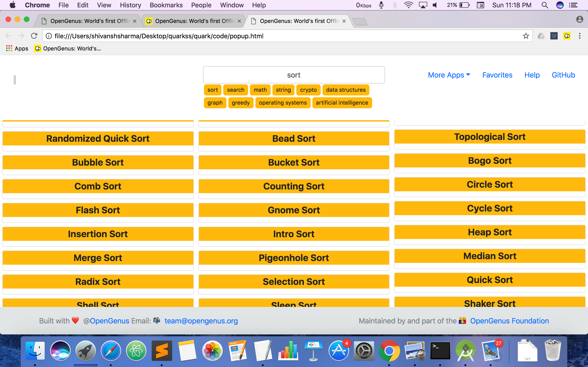Expand the More Apps dropdown
Viewport: 588px width, 367px height.
[449, 75]
